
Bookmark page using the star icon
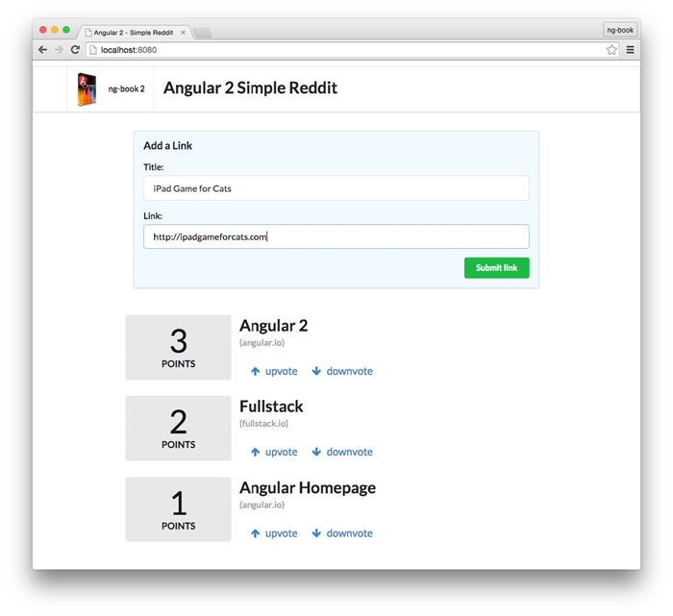(611, 50)
